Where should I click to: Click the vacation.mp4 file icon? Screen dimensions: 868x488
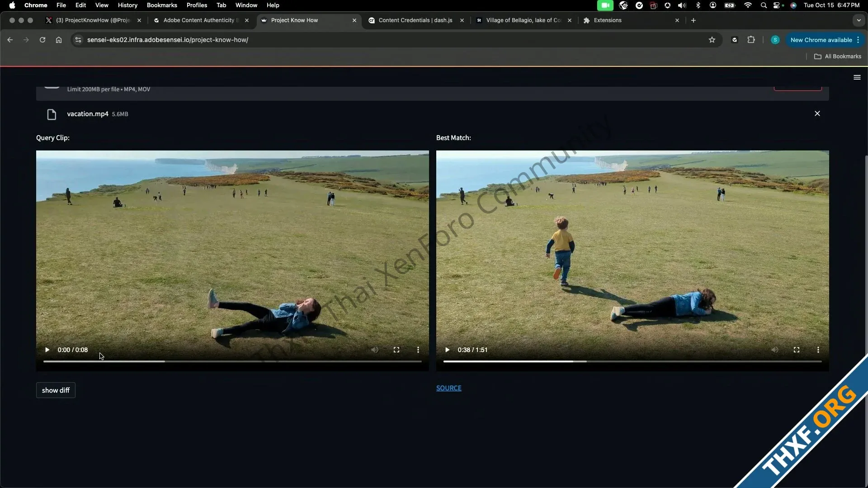[52, 114]
